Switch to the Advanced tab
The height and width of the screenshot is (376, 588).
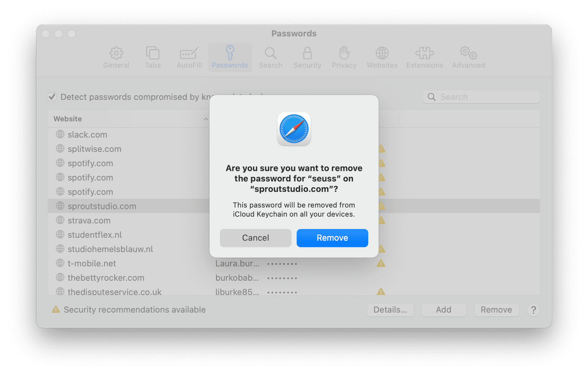click(x=468, y=57)
